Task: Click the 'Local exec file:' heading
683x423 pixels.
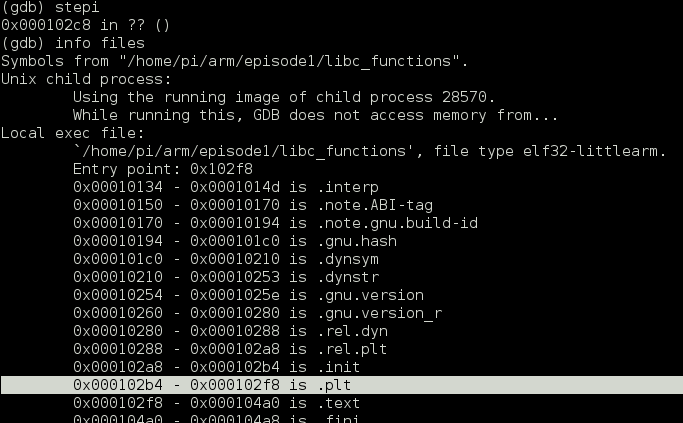Action: tap(72, 133)
